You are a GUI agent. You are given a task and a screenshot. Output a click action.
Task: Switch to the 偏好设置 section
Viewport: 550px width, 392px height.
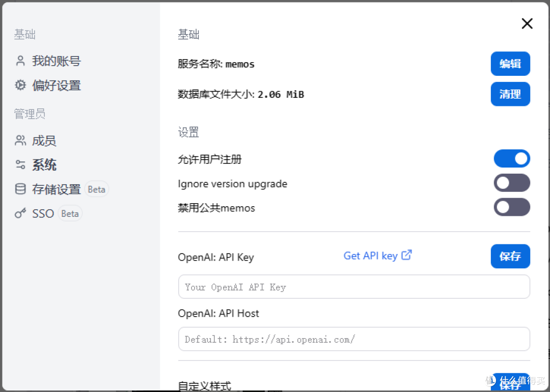(56, 86)
